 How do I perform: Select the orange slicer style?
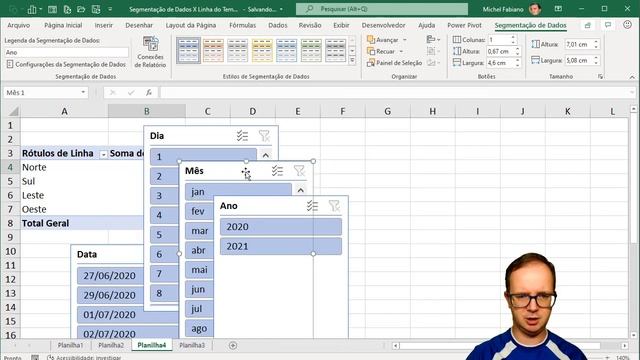(x=213, y=51)
